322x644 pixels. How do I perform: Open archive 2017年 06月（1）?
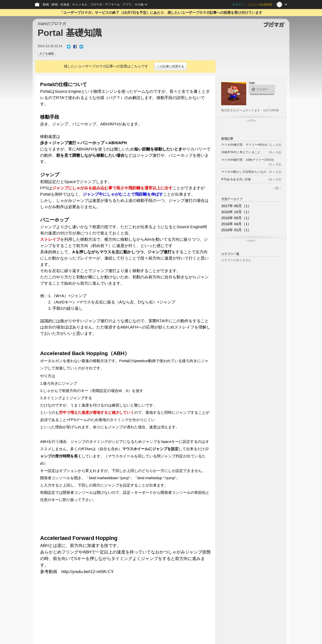point(236,206)
